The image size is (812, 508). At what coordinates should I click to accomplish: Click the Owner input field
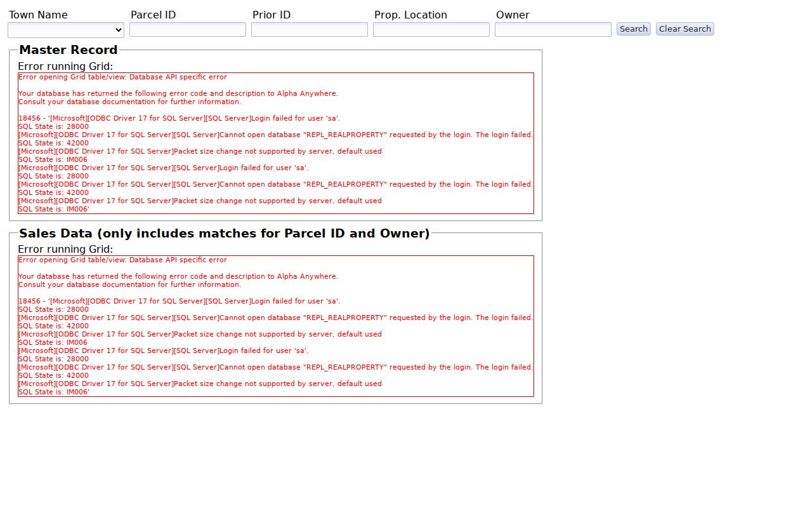[553, 30]
